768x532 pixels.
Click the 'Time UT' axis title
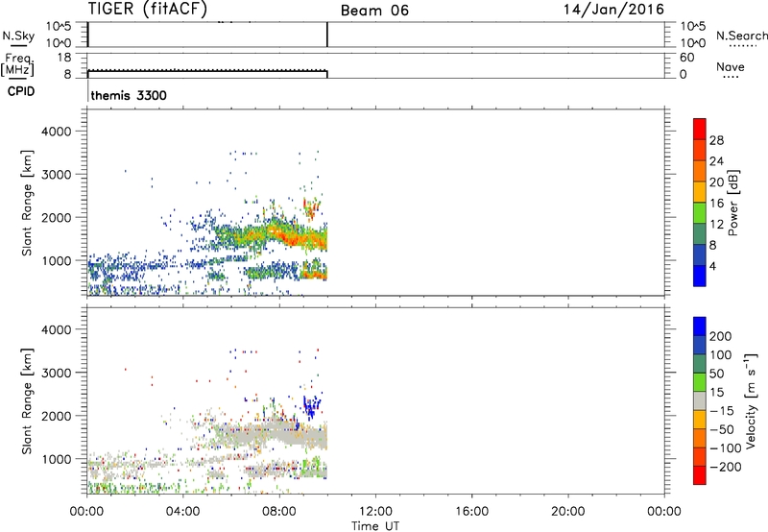pos(375,526)
